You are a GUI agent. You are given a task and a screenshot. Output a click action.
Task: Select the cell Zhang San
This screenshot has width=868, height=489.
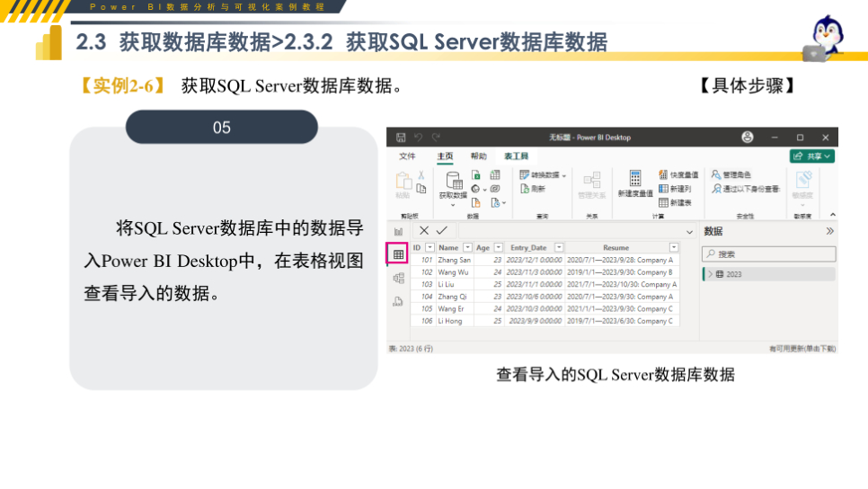tap(454, 260)
